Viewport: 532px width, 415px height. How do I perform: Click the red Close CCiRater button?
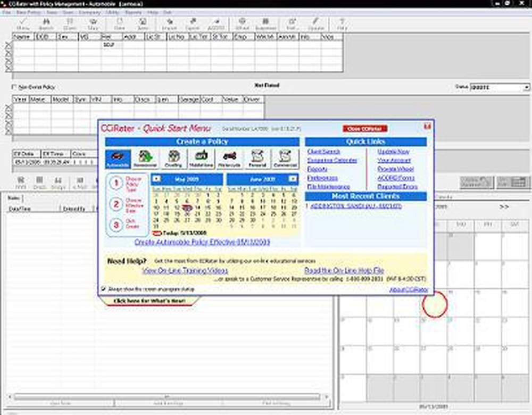pos(365,129)
